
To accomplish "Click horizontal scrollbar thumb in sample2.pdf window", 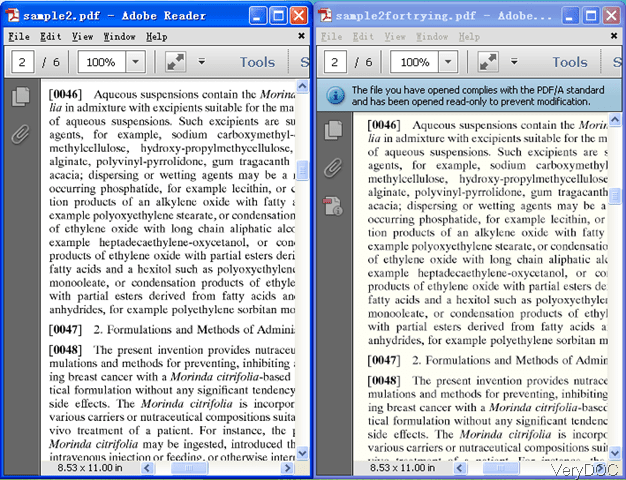I will pyautogui.click(x=189, y=468).
